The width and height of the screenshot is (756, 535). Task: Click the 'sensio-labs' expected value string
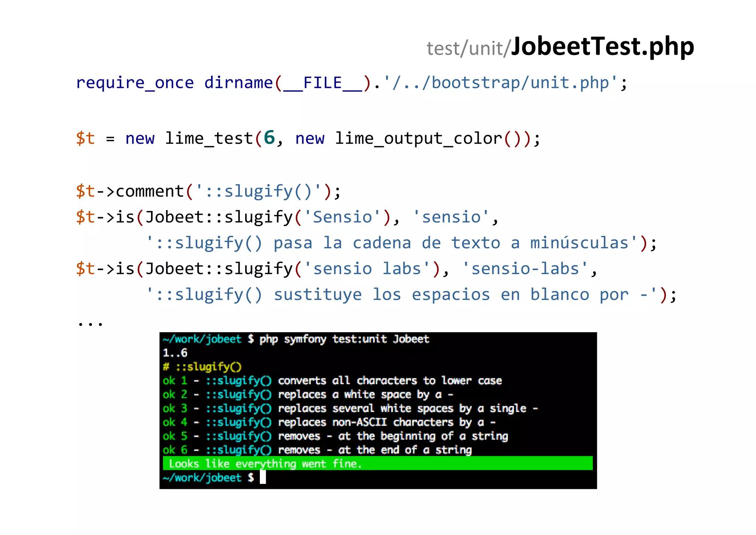point(525,269)
